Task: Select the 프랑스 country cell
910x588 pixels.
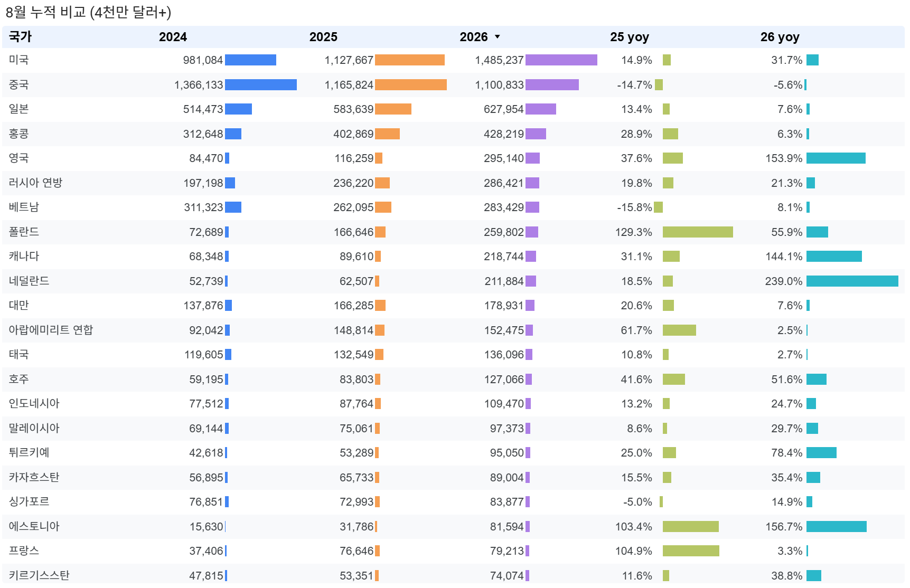Action: point(24,551)
